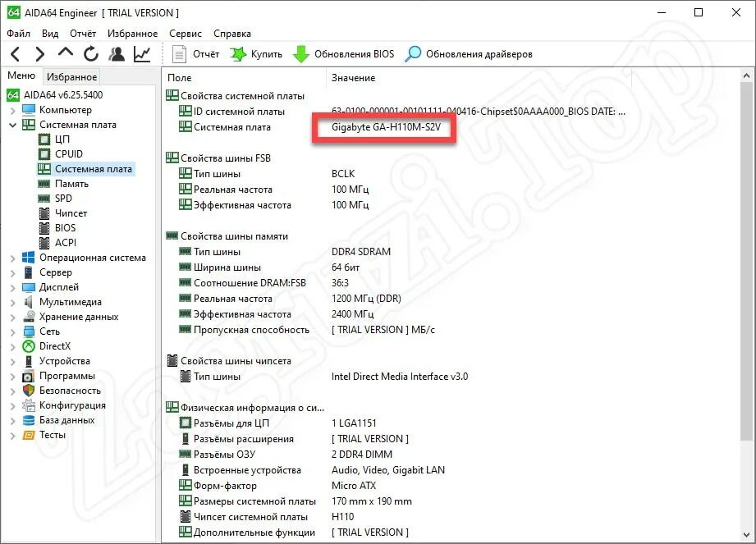Expand the Дисплей tree node
This screenshot has height=544, width=756.
12,288
